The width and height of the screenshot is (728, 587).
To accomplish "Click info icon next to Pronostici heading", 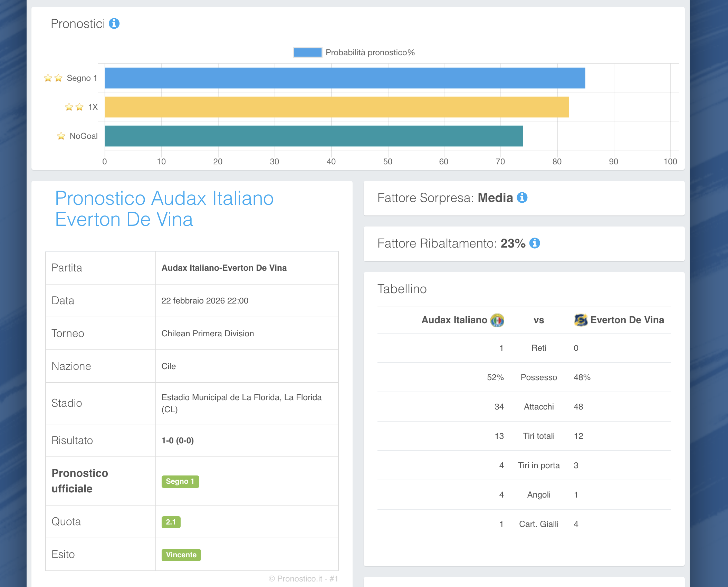I will pyautogui.click(x=114, y=23).
